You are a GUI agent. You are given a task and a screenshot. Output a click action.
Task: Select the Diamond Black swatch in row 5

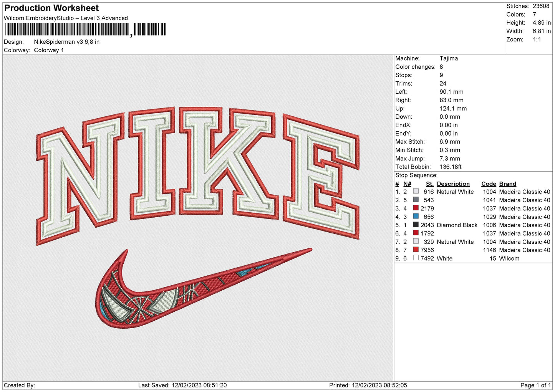(416, 225)
